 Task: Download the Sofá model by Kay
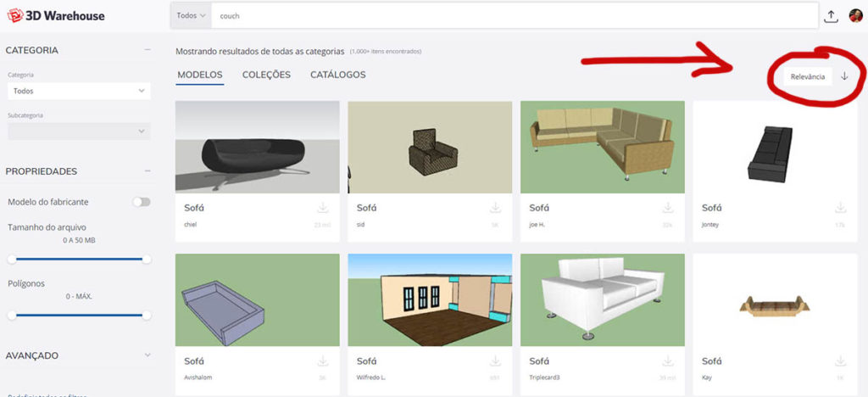[840, 361]
